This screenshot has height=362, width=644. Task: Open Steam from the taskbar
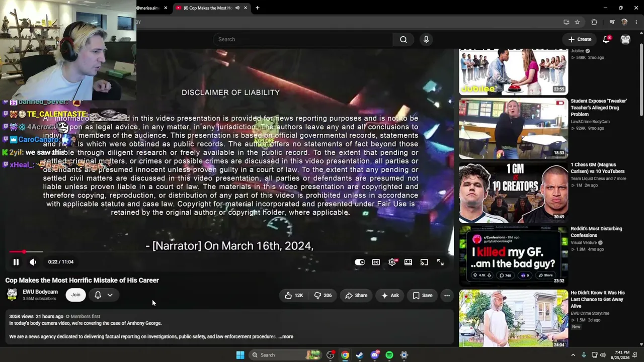[x=360, y=355]
